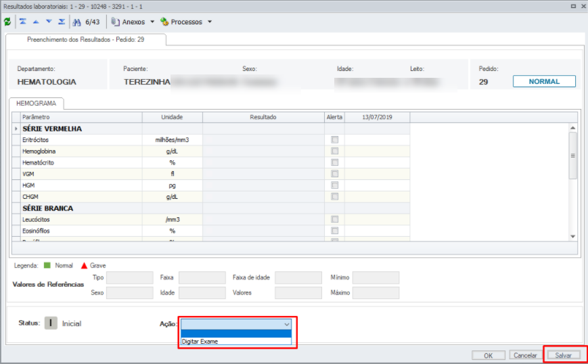Image resolution: width=588 pixels, height=364 pixels.
Task: Switch to Preenchimento dos Resultados tab
Action: 85,40
